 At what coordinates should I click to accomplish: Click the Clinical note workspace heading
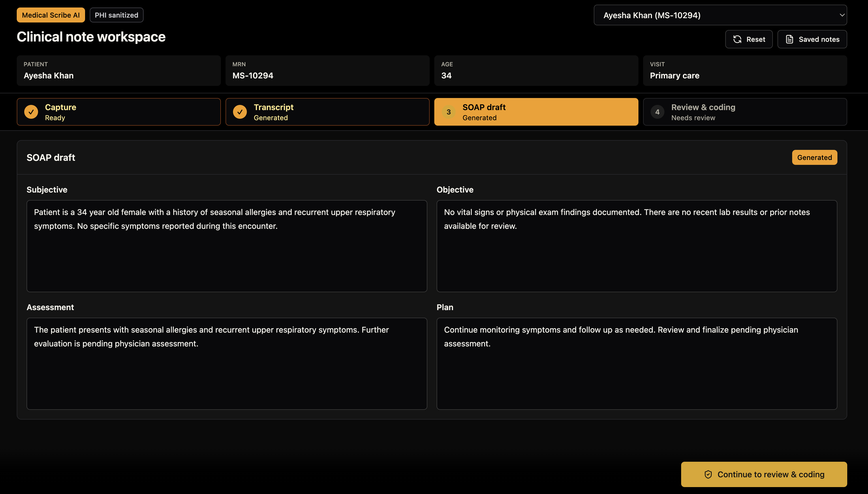click(91, 37)
